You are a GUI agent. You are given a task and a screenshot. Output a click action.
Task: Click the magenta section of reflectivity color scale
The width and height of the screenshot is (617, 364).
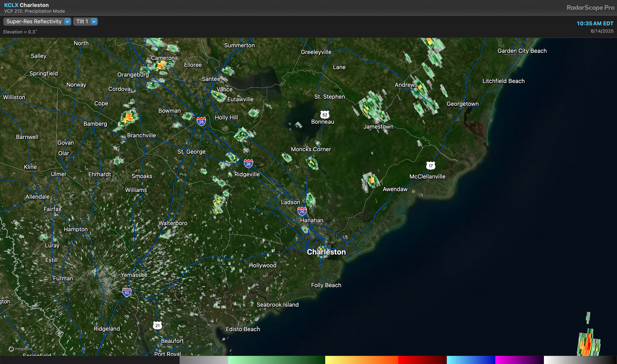[519, 360]
